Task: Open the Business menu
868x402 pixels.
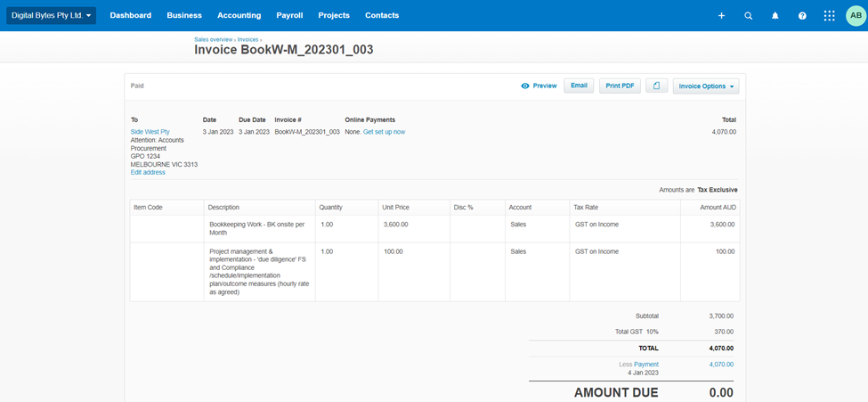Action: 184,15
